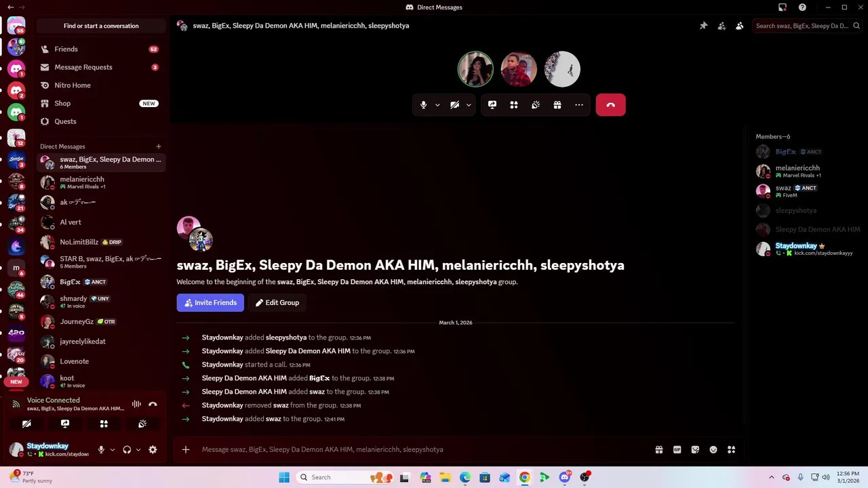
Task: Expand output device options in user panel
Action: [138, 449]
